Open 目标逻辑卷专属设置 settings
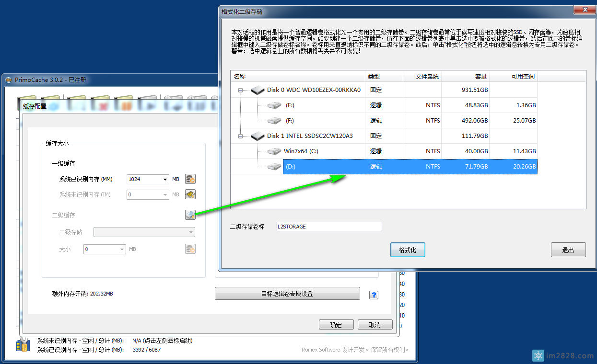 (287, 294)
